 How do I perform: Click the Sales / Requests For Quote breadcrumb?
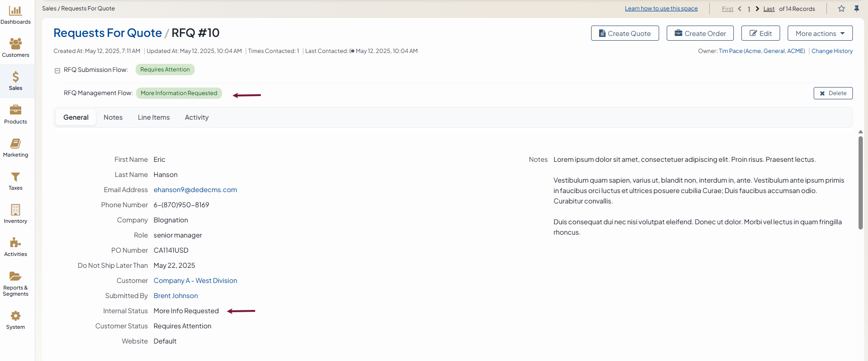[78, 9]
